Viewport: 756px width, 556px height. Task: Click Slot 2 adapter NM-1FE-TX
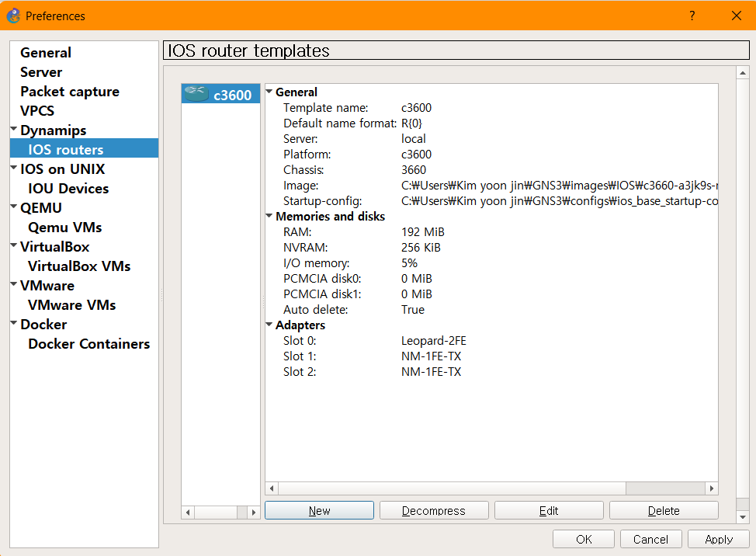[x=431, y=372]
